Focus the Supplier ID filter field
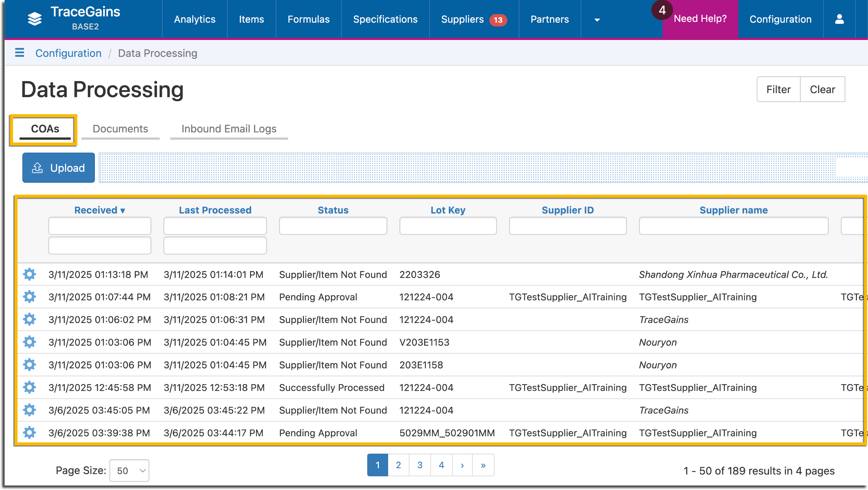 click(568, 226)
